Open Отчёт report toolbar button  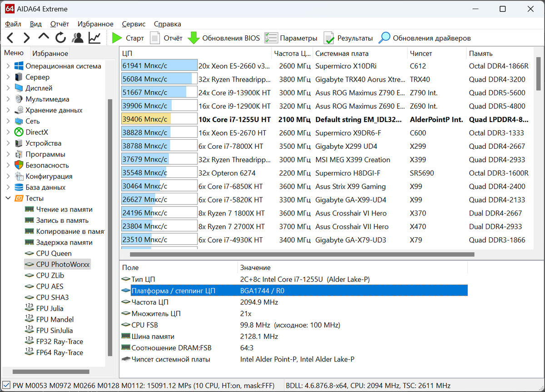[166, 38]
